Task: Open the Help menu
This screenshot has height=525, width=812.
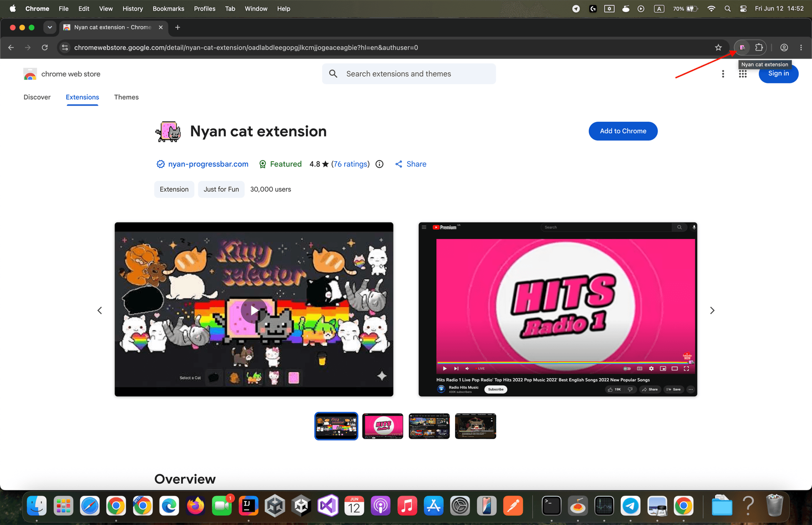Action: [x=284, y=8]
